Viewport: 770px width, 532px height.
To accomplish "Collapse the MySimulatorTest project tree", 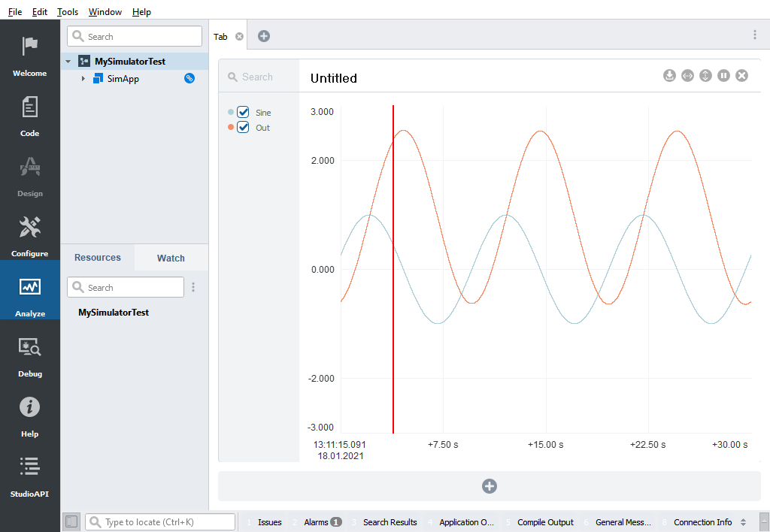I will (x=69, y=62).
